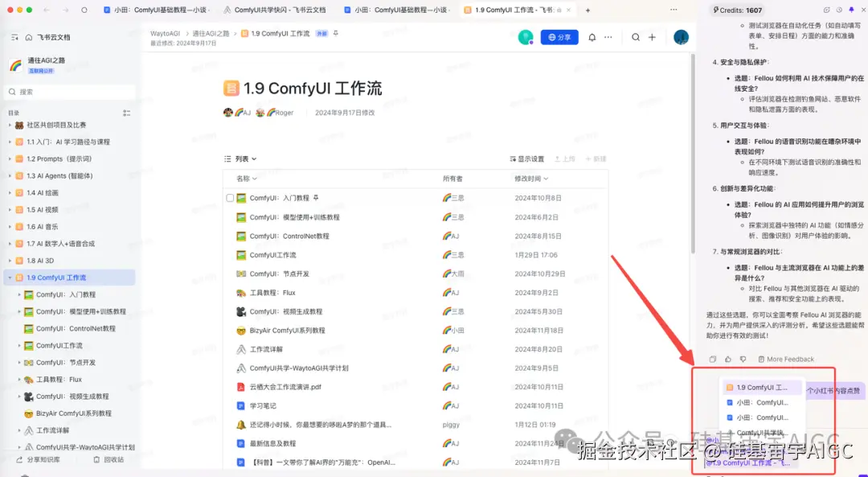Open 显示设置 display settings above the table
Image resolution: width=868 pixels, height=477 pixels.
(x=526, y=159)
